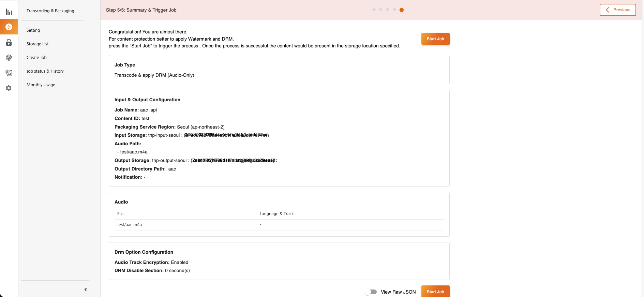Click the active orange step dot
This screenshot has height=297, width=644.
[x=402, y=10]
